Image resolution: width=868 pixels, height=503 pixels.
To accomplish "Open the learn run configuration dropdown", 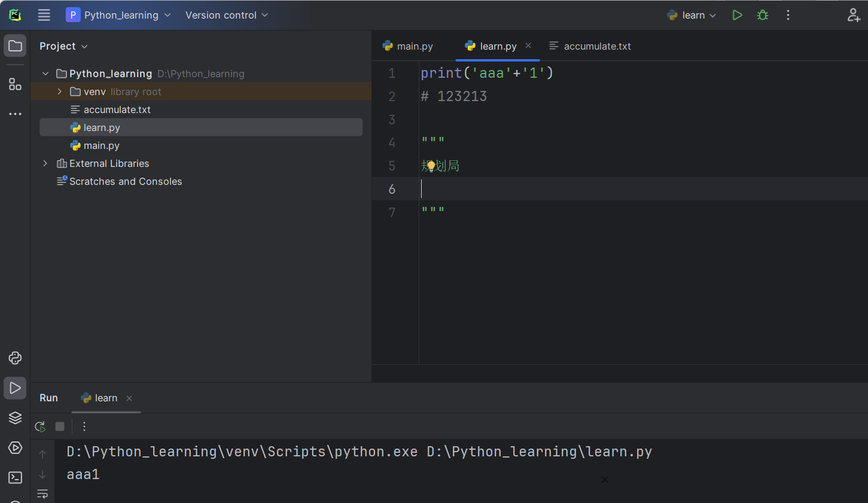I will point(692,15).
